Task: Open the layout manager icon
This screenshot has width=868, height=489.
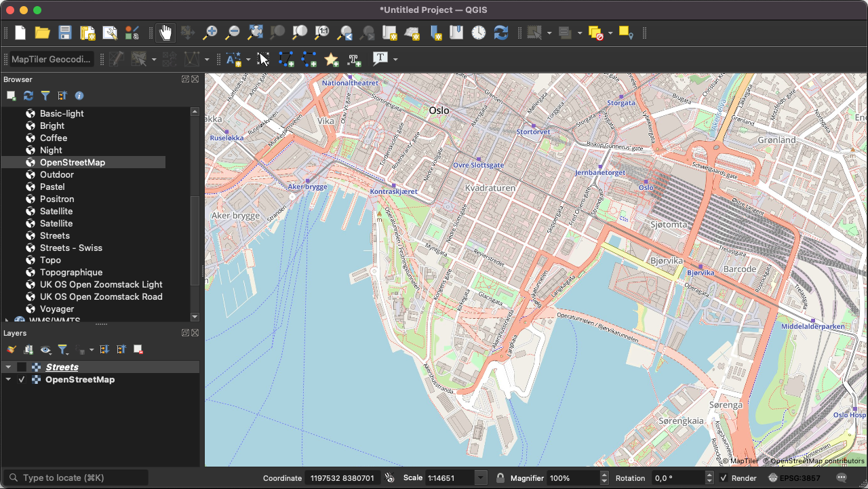Action: click(109, 33)
